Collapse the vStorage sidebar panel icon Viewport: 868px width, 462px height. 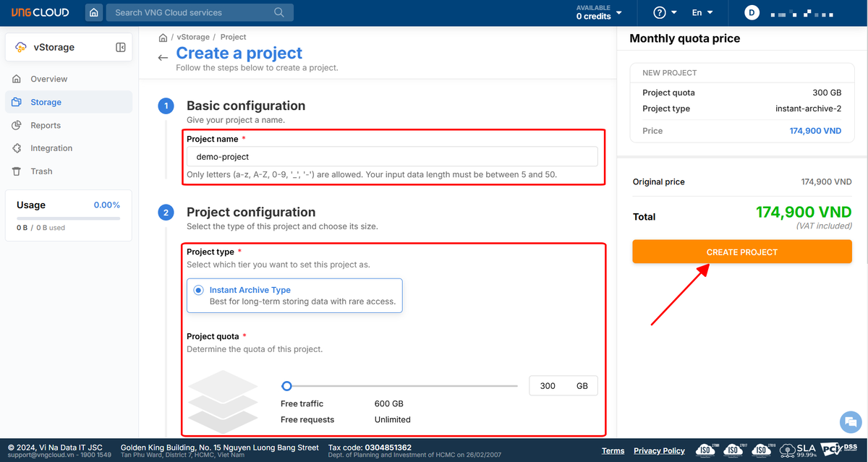pos(121,47)
